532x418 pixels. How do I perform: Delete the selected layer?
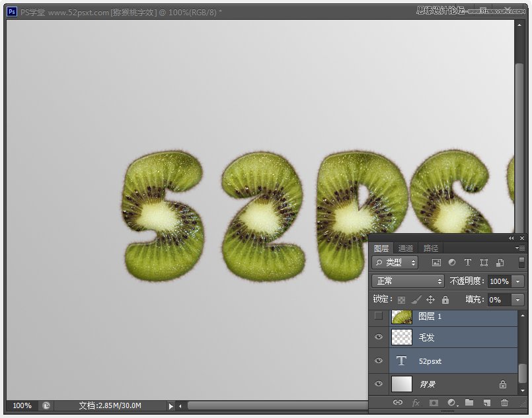pos(504,401)
